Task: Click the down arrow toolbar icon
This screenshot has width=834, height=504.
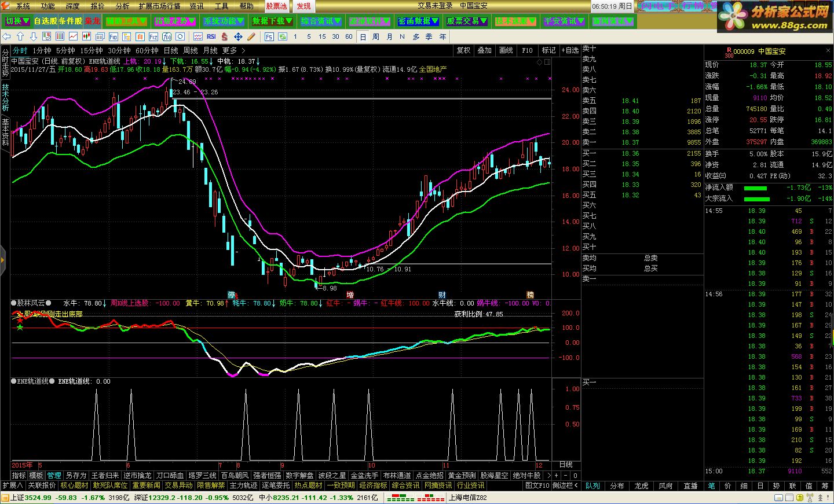Action: (x=34, y=36)
